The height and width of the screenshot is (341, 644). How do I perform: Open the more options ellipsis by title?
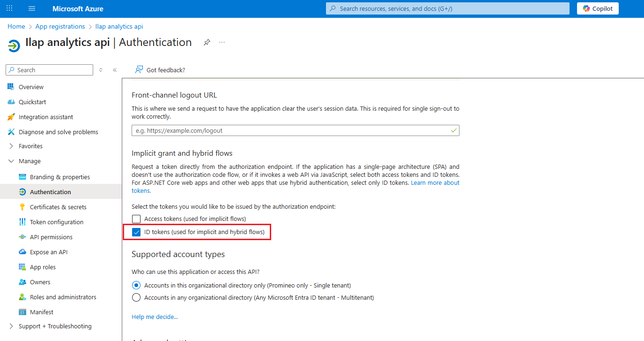(222, 42)
